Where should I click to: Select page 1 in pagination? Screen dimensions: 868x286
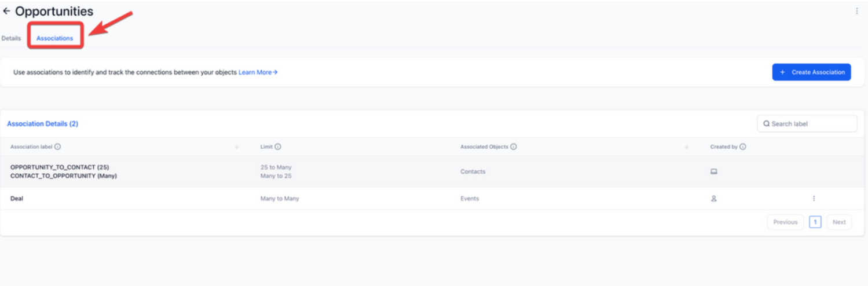pos(815,222)
